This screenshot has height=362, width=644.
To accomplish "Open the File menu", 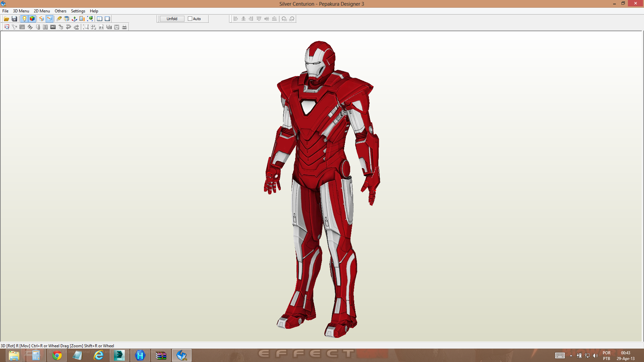I will [x=5, y=11].
